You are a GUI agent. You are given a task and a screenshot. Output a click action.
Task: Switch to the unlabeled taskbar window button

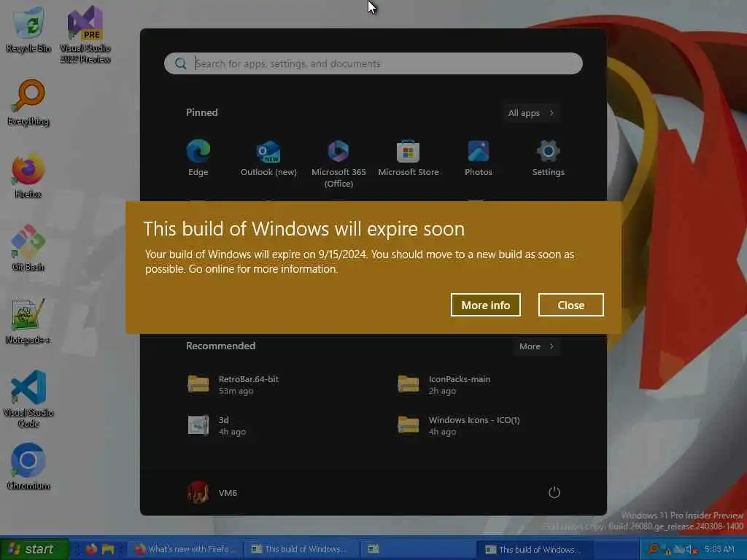click(x=417, y=549)
